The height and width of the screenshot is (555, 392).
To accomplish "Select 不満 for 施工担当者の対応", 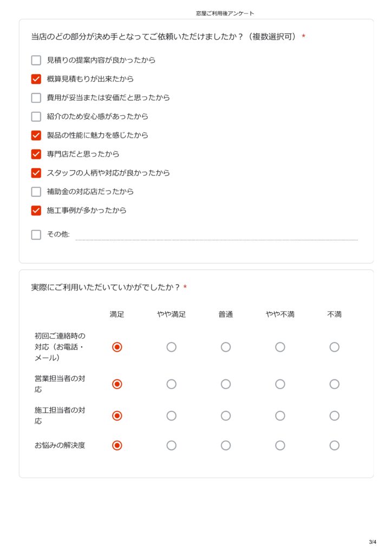I will 335,416.
